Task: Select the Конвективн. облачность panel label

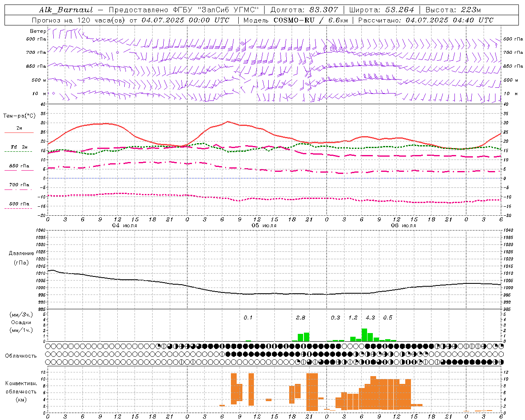Action: [x=21, y=391]
